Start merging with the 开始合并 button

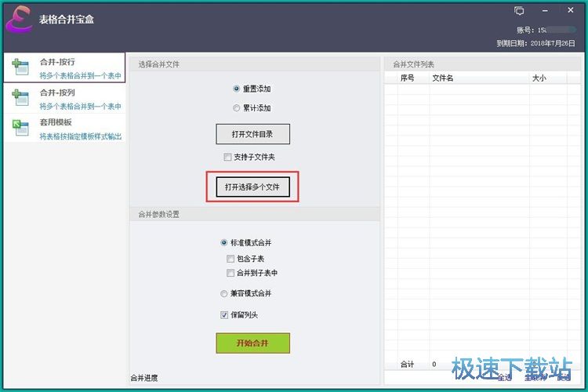pyautogui.click(x=252, y=343)
